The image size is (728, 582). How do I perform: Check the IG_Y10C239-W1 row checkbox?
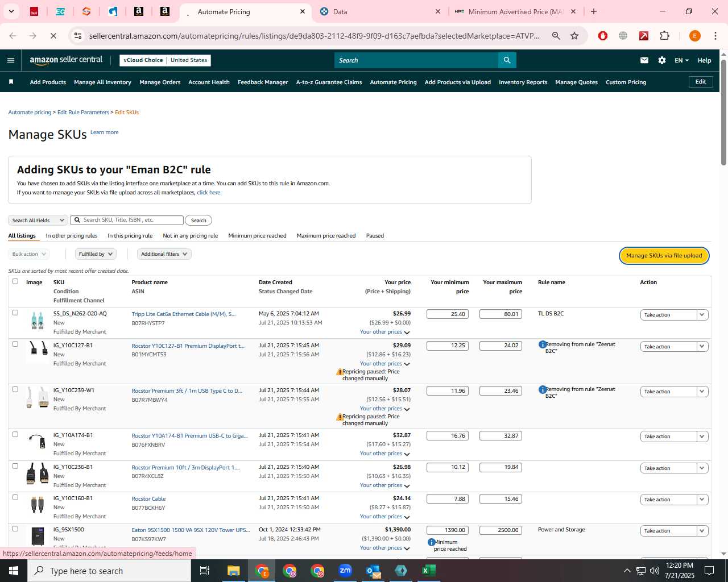(x=15, y=389)
